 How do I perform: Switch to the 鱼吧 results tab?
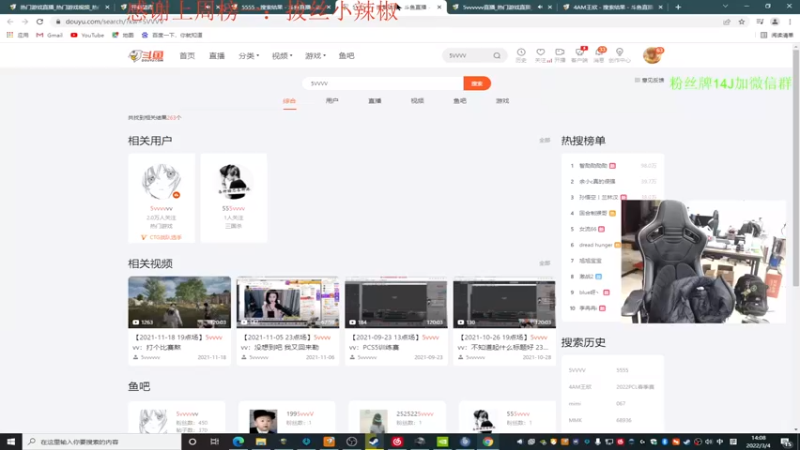[459, 101]
